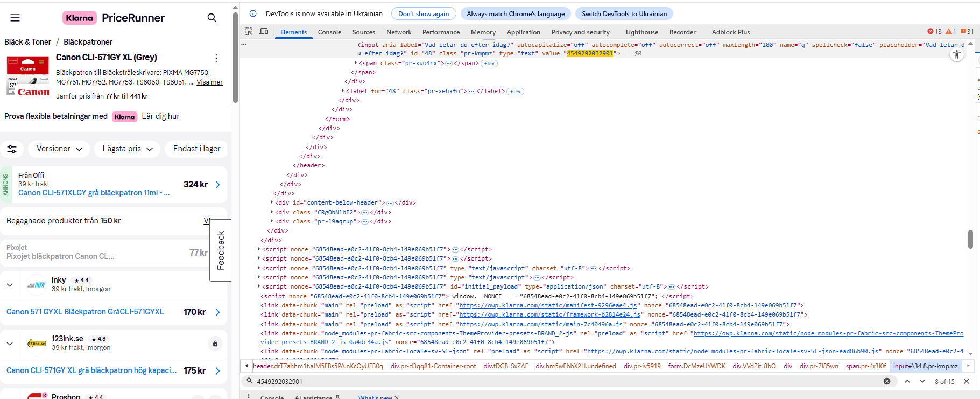The image size is (980, 399).
Task: Click the flex badge next to span pr-xuo4rx
Action: point(489,64)
